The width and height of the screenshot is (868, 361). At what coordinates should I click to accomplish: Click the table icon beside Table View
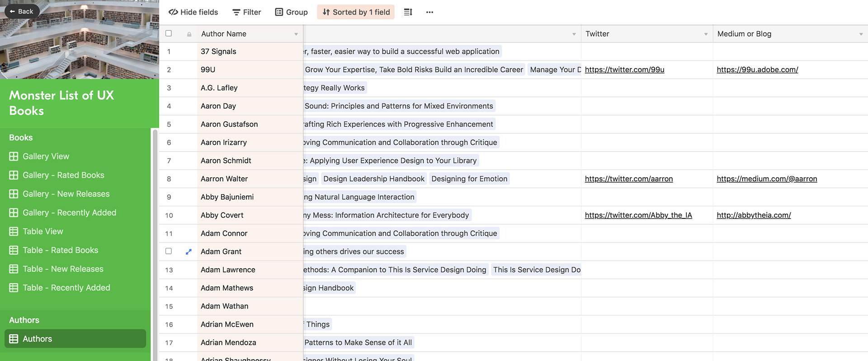pyautogui.click(x=14, y=232)
